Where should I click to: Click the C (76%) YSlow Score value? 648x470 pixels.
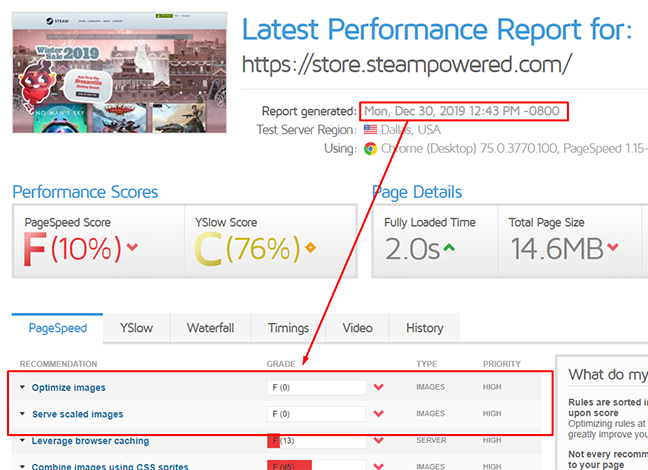coord(248,248)
